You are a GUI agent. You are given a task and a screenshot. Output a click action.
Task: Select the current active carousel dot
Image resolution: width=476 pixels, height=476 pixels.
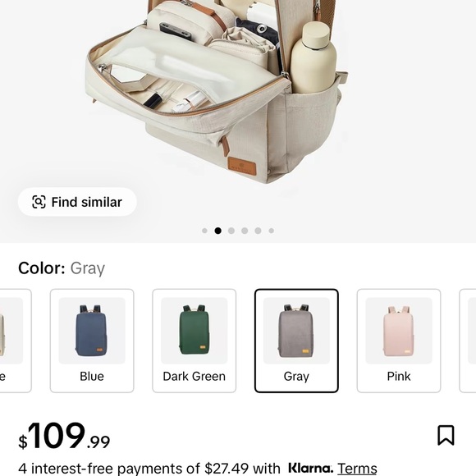point(218,231)
